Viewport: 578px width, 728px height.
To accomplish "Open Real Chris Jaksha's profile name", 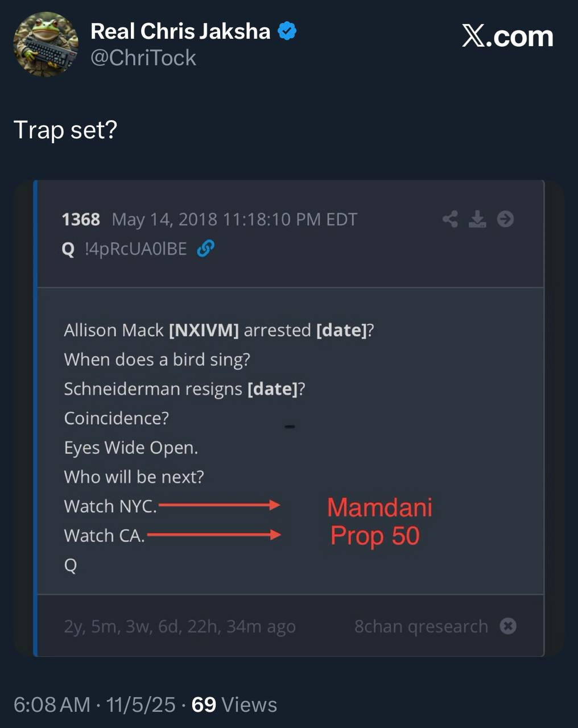I will click(180, 31).
